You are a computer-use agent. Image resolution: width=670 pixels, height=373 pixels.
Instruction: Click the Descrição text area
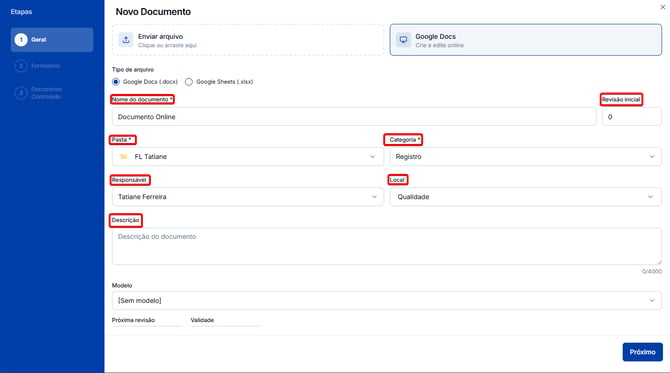coord(387,247)
